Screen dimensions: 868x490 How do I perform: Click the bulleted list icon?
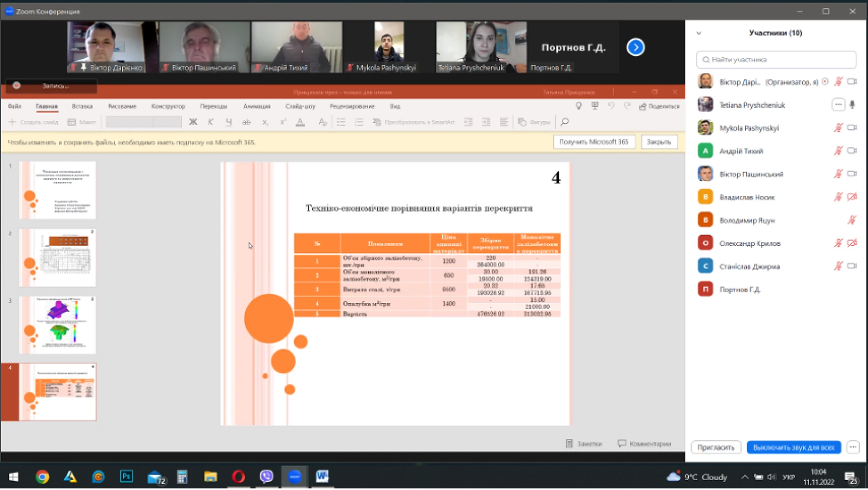341,122
